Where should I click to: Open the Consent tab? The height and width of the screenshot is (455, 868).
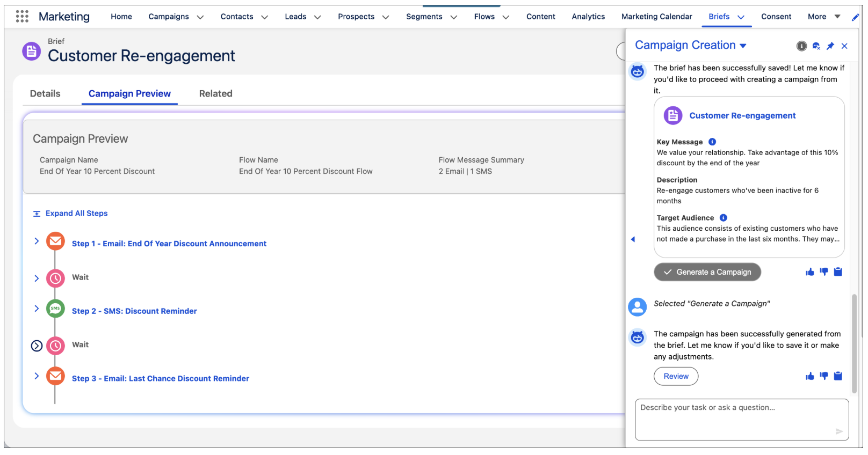pos(776,17)
